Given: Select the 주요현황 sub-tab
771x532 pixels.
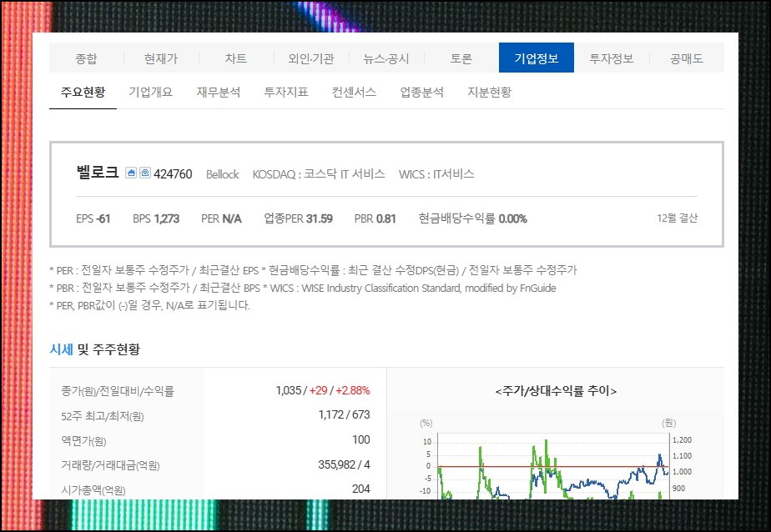Looking at the screenshot, I should 83,93.
